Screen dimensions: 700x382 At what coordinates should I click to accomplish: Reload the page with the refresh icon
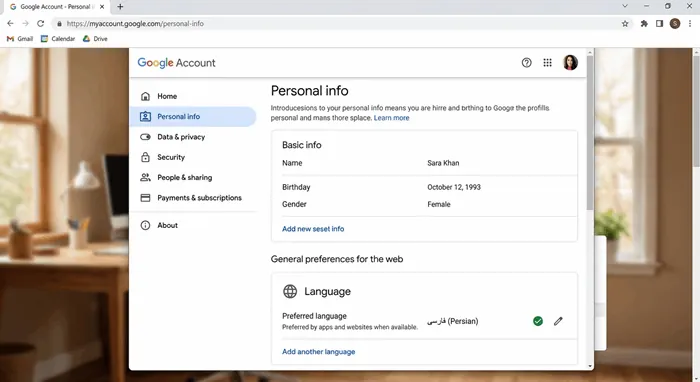pos(41,24)
